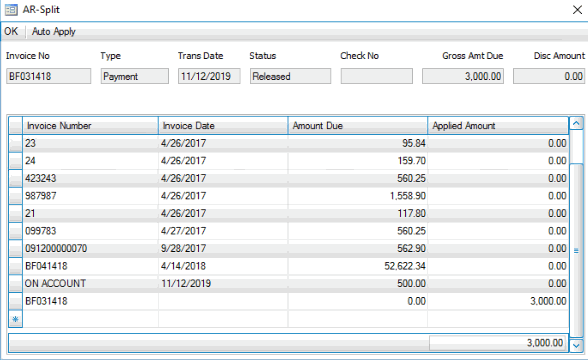Select row header for invoice 23
The image size is (588, 360).
tap(15, 143)
